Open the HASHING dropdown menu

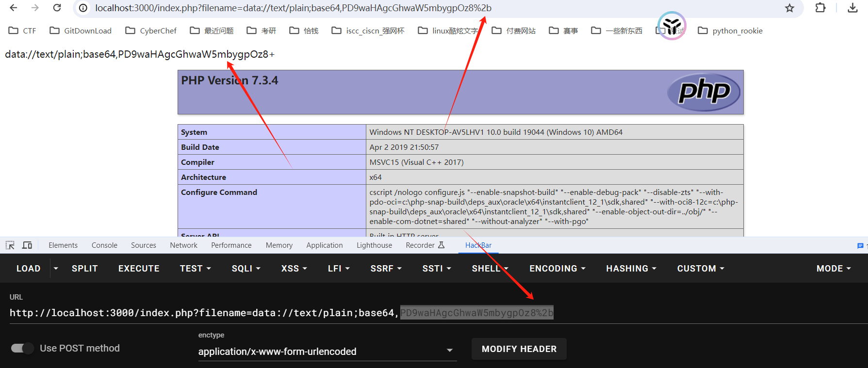[x=631, y=269]
